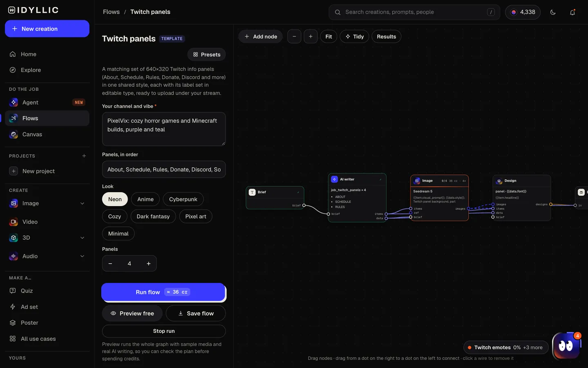This screenshot has height=368, width=588.
Task: Open notifications bell
Action: coord(572,12)
